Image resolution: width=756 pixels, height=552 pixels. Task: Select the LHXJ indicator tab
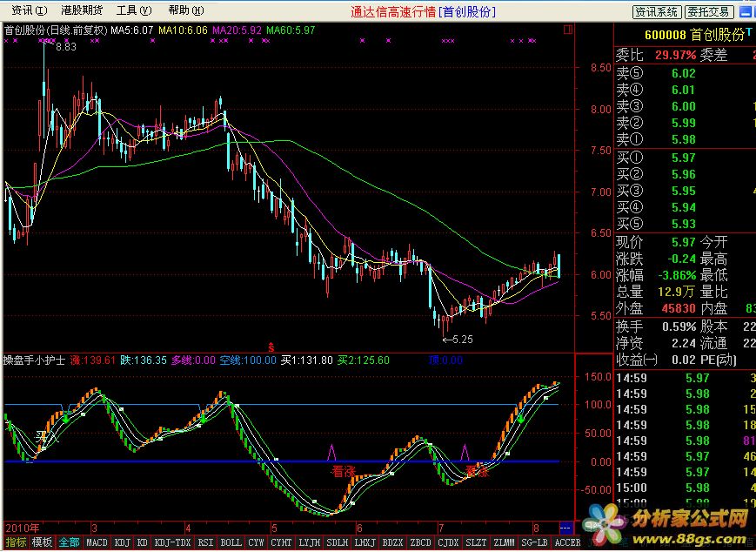pyautogui.click(x=365, y=542)
